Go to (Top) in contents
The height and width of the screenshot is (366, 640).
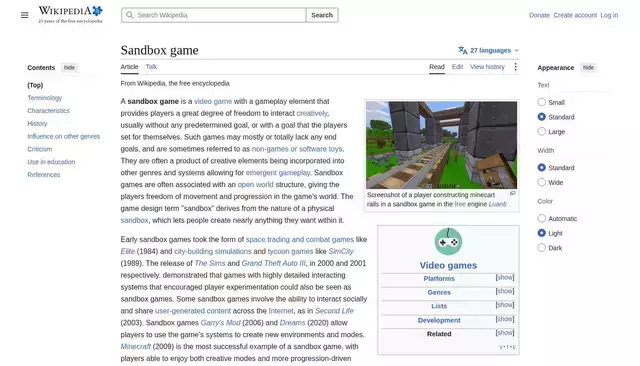point(35,85)
